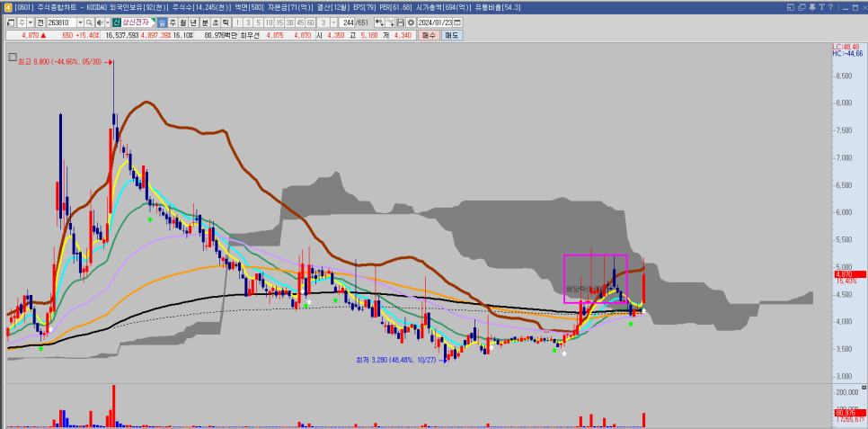
Task: Click the chart legend icon at top-left
Action: coord(13,57)
